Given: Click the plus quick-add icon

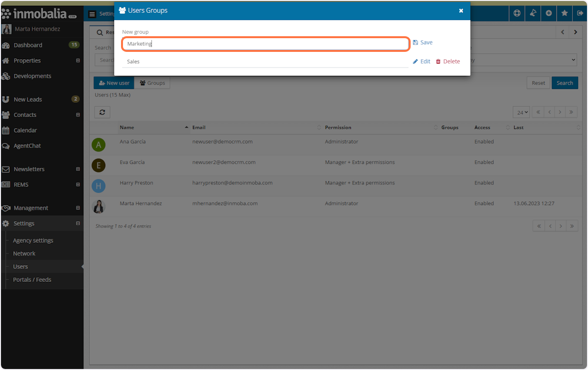Looking at the screenshot, I should (x=549, y=13).
